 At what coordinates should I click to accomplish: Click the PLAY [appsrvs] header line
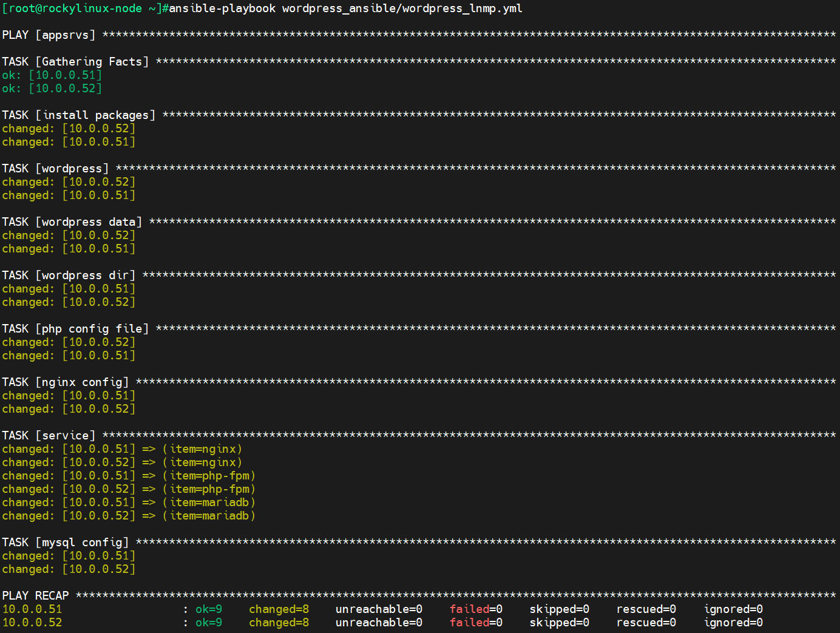[49, 35]
